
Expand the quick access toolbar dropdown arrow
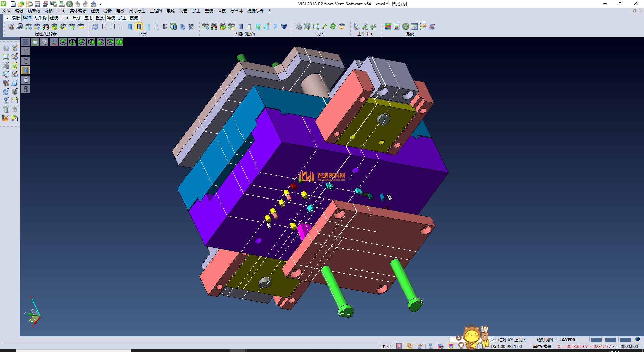click(100, 4)
